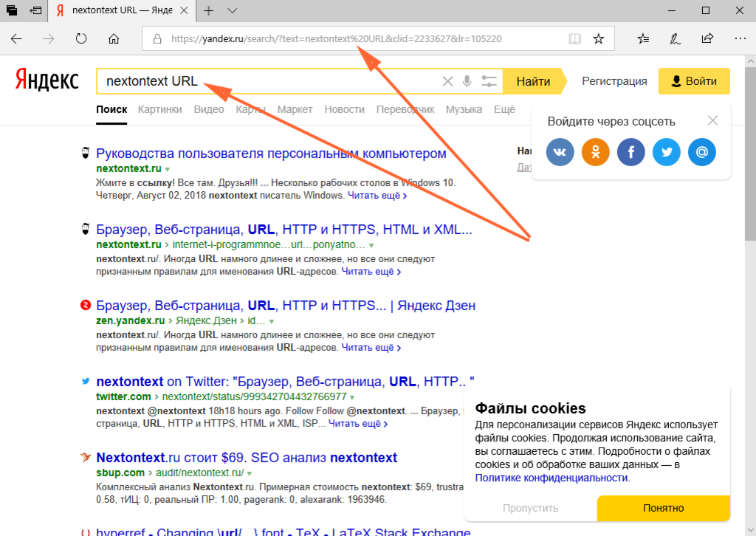756x536 pixels.
Task: Expand dropdown after internet-i-programmnoe path
Action: [x=371, y=245]
